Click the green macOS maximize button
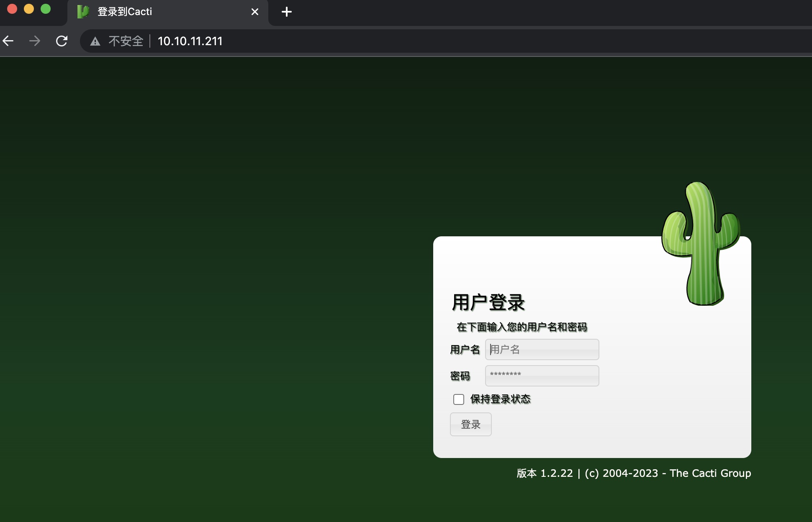This screenshot has width=812, height=522. pos(46,9)
